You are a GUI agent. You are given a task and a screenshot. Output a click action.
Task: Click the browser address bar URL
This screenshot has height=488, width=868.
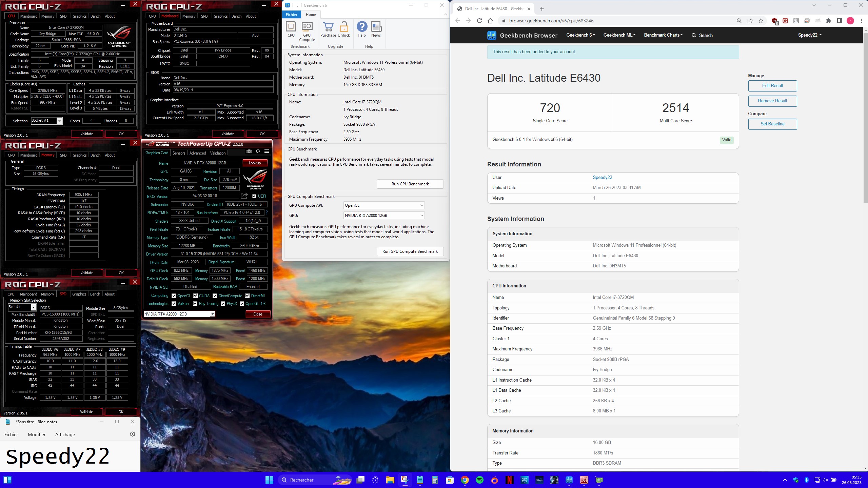click(x=551, y=21)
